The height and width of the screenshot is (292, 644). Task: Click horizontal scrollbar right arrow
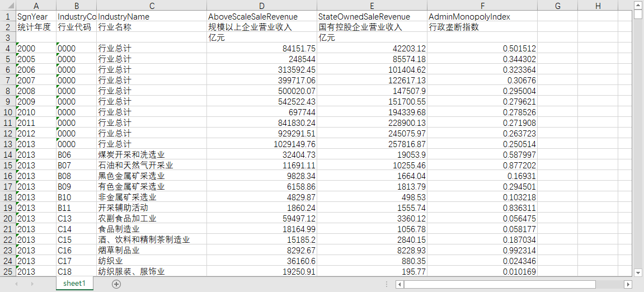(628, 284)
